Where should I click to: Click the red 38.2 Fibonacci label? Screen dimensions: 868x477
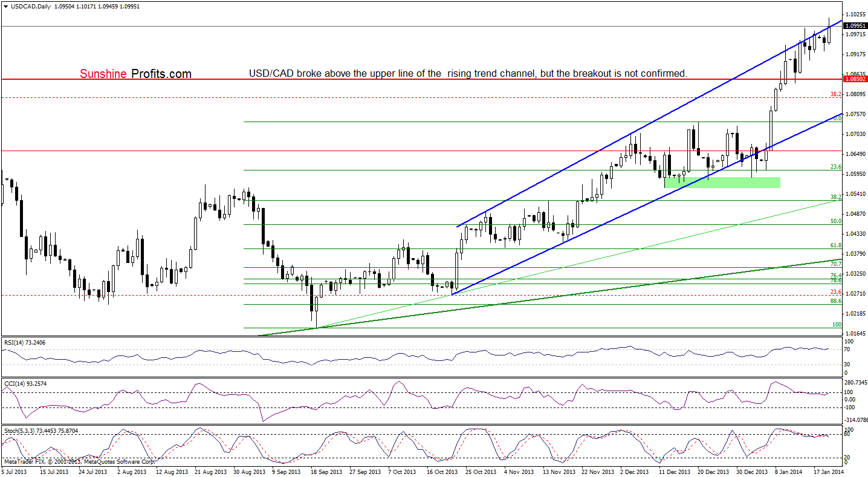[x=836, y=94]
